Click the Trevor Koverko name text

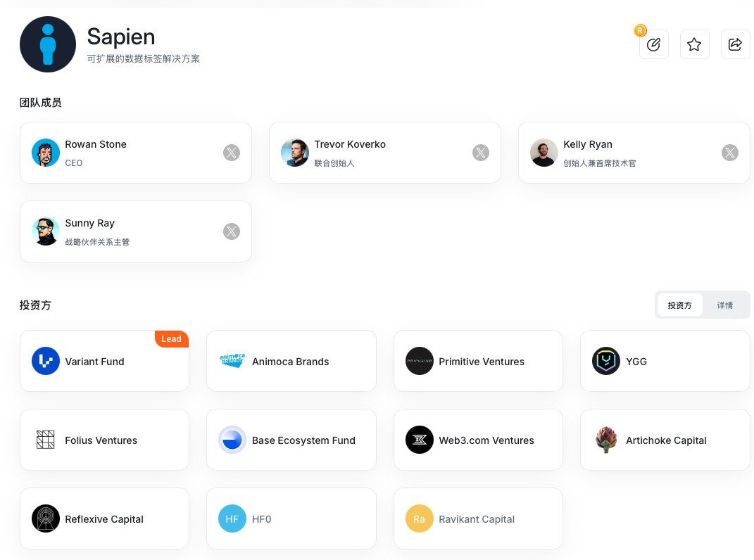(350, 144)
